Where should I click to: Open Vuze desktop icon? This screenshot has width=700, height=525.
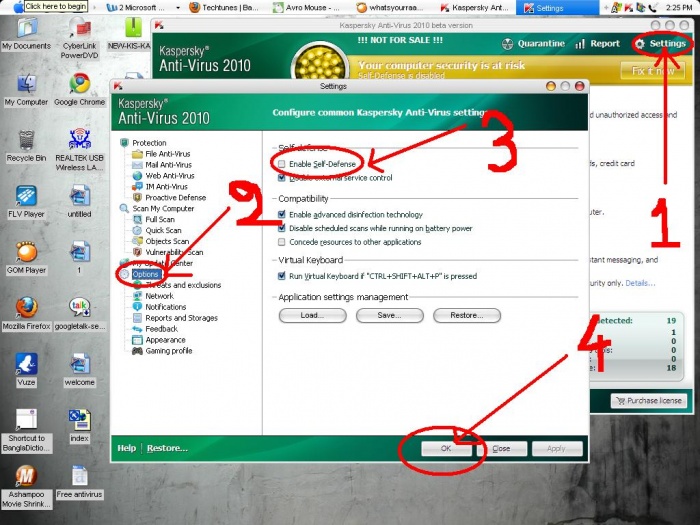[27, 364]
